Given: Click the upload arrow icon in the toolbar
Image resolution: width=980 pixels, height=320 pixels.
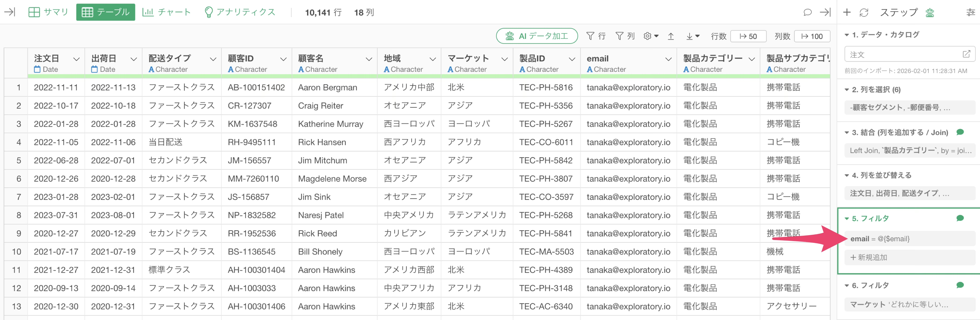Looking at the screenshot, I should tap(671, 36).
